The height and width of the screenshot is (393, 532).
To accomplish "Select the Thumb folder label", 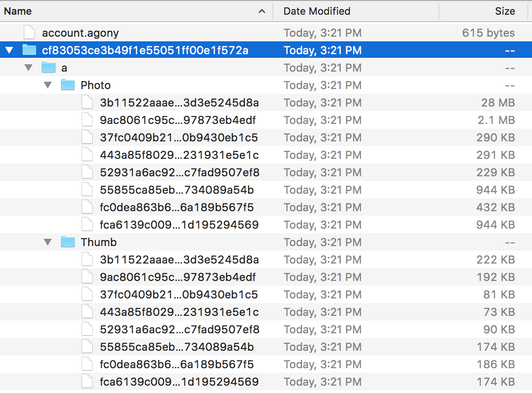I will pyautogui.click(x=99, y=242).
